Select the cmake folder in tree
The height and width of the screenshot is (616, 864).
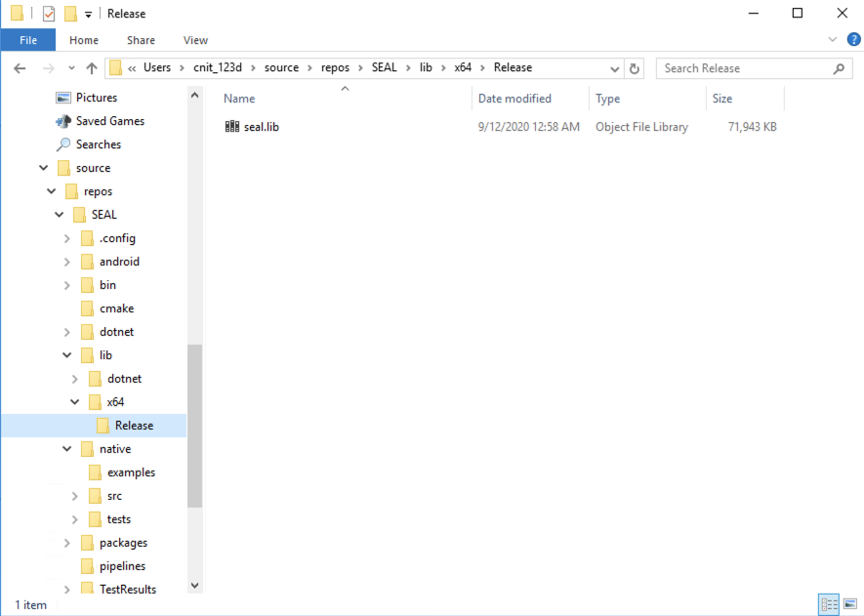[116, 308]
